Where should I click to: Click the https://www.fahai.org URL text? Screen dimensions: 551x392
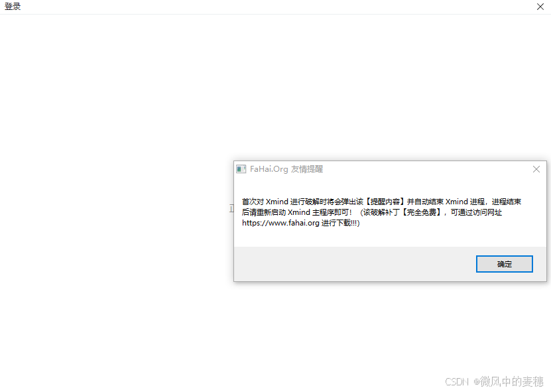pos(280,223)
